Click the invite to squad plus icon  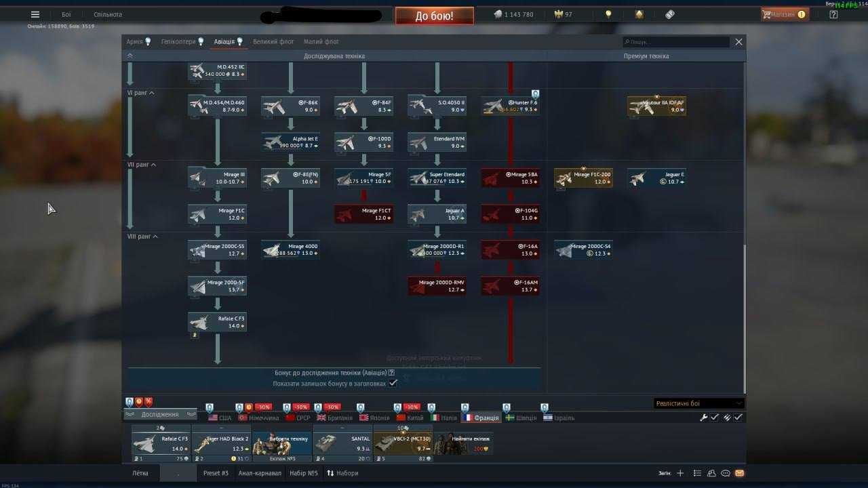pos(680,473)
